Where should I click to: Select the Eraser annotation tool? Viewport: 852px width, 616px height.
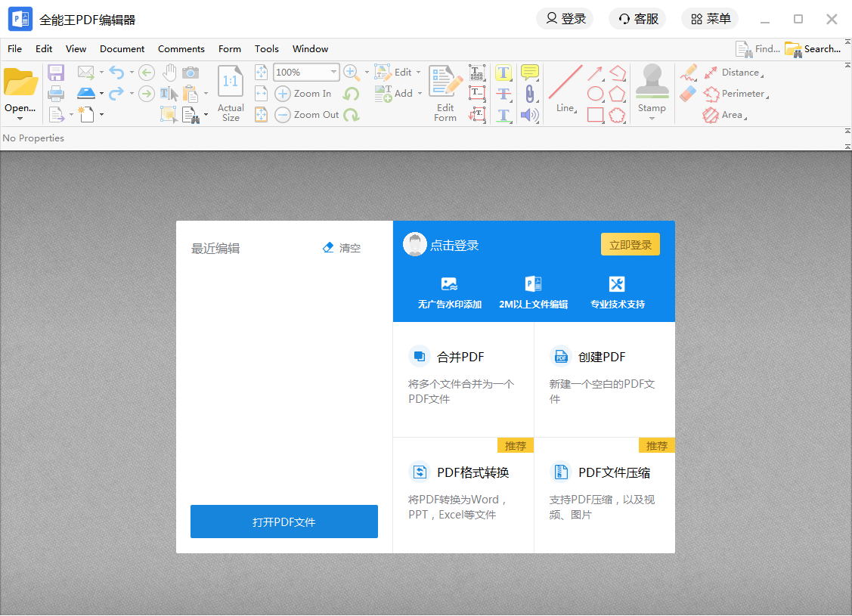(x=689, y=94)
